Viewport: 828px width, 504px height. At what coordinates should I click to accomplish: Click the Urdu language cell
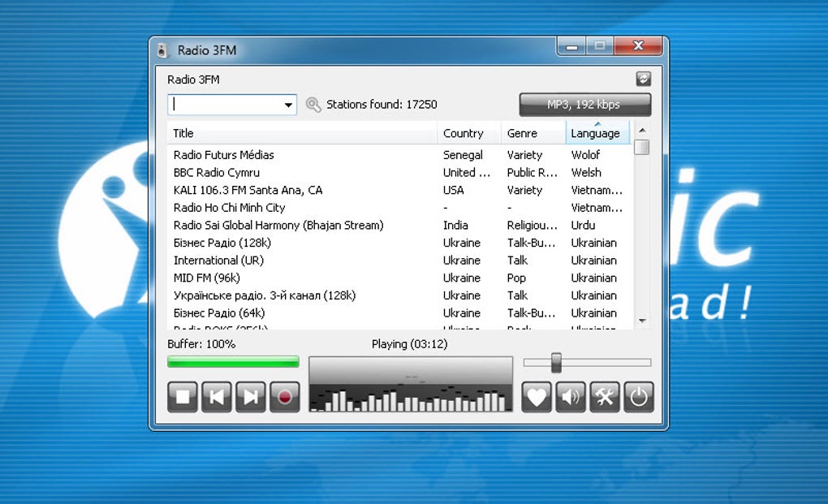(583, 226)
